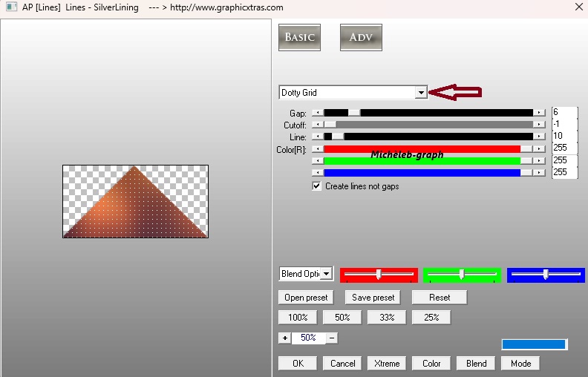Click the Open preset button
The width and height of the screenshot is (588, 377).
(306, 298)
